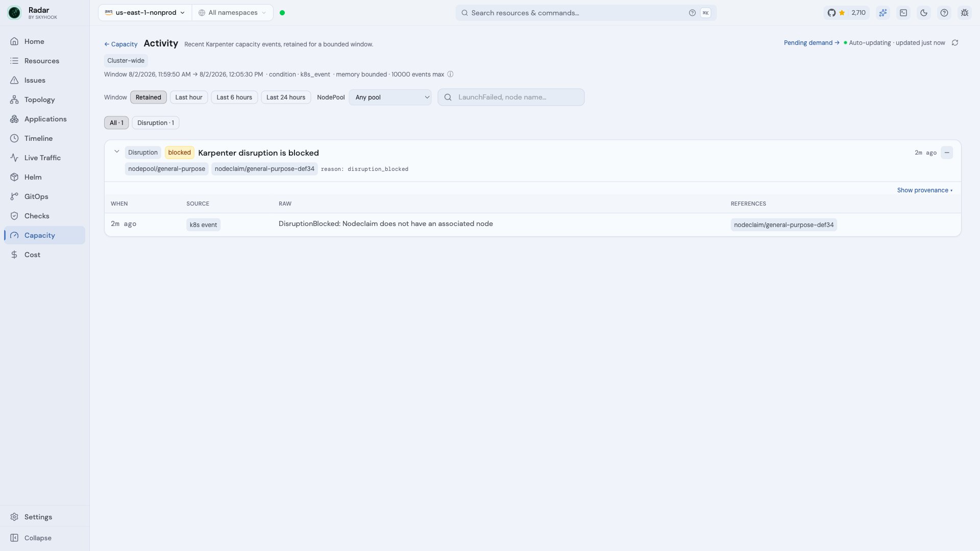Collapse the Karpenter disruption row chevron

[117, 152]
